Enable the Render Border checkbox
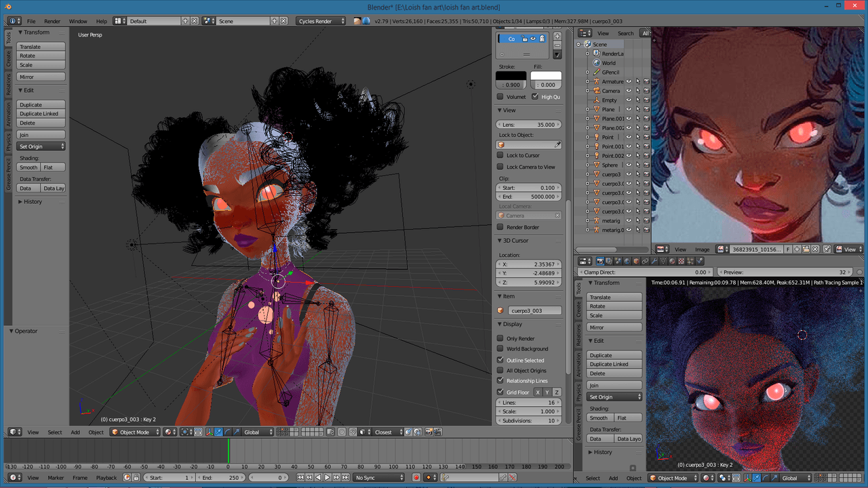This screenshot has height=488, width=868. pyautogui.click(x=500, y=227)
